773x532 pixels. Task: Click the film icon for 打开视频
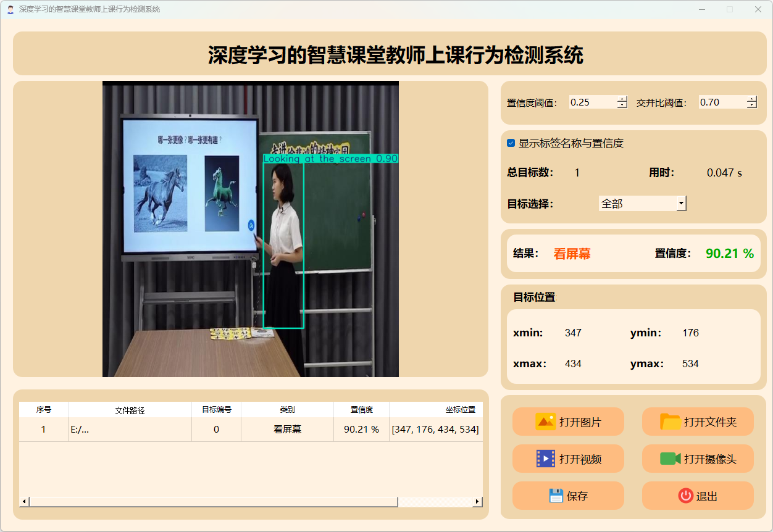pos(546,459)
